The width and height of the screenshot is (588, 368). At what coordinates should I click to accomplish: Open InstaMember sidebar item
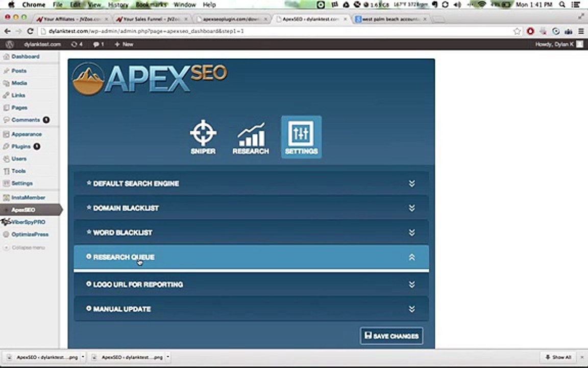coord(28,197)
